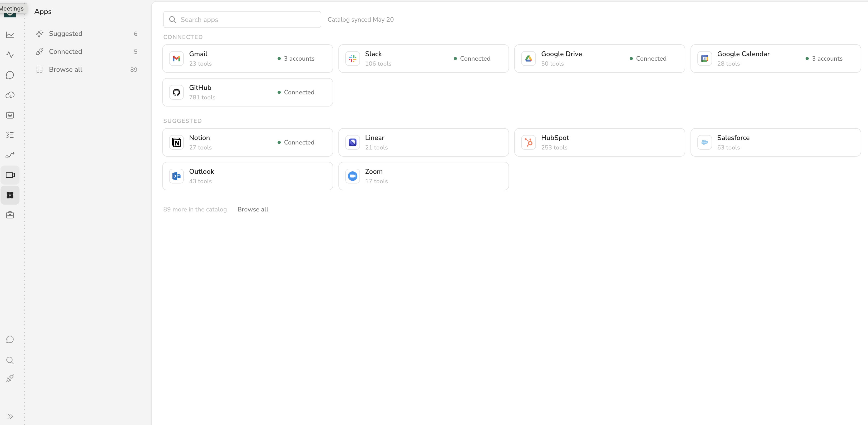Click the bottom chat bubble sidebar icon
Screen dimensions: 868x425
click(x=10, y=339)
